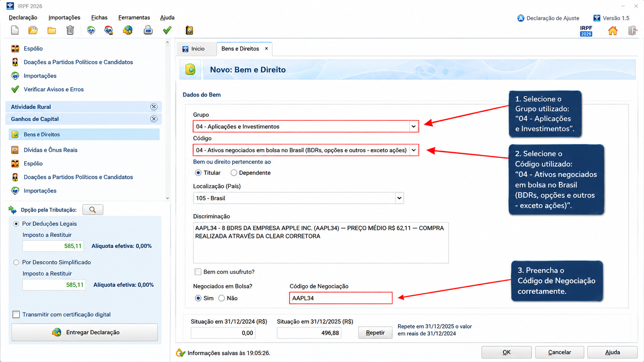Open the tax option magnifier search button
Viewport: 644px width, 362px height.
tap(92, 210)
